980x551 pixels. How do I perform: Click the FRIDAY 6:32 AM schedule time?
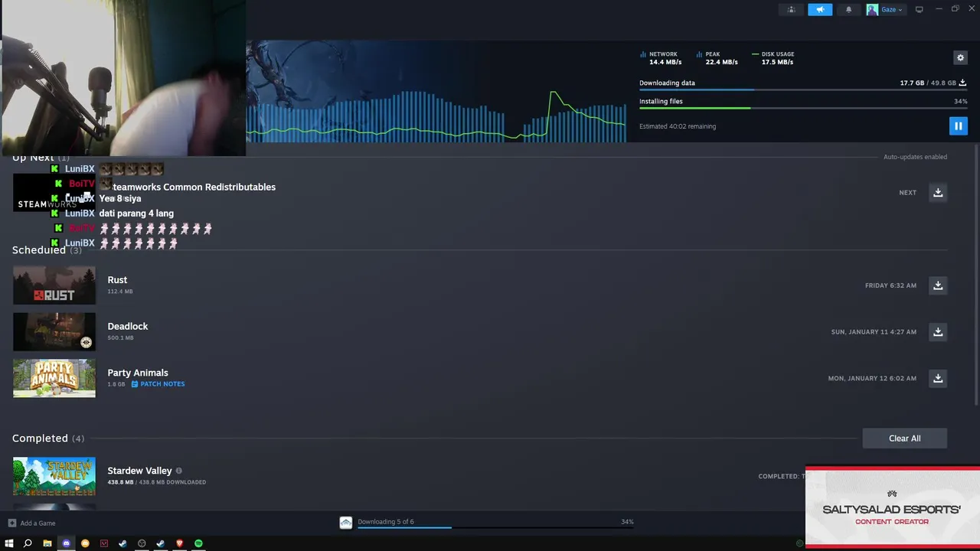pos(890,285)
